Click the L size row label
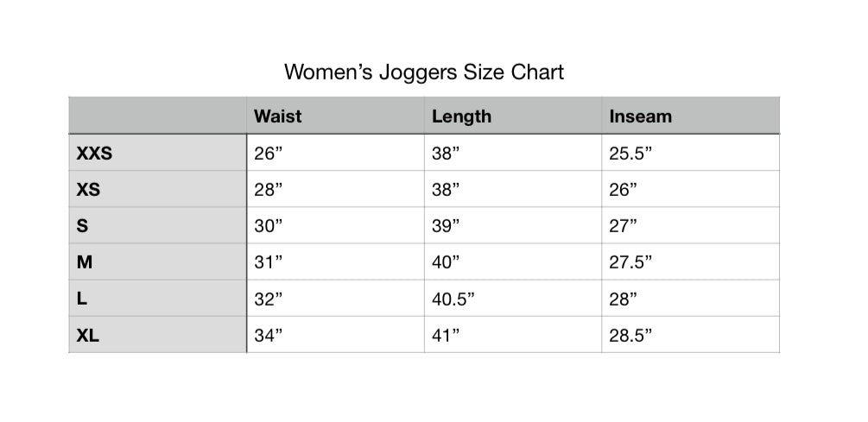 click(82, 299)
